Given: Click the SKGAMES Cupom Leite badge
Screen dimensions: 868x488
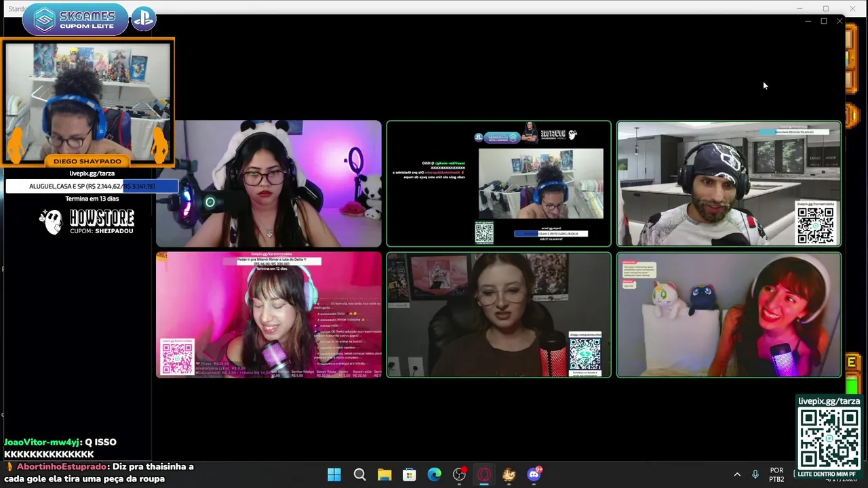Looking at the screenshot, I should pyautogui.click(x=75, y=19).
